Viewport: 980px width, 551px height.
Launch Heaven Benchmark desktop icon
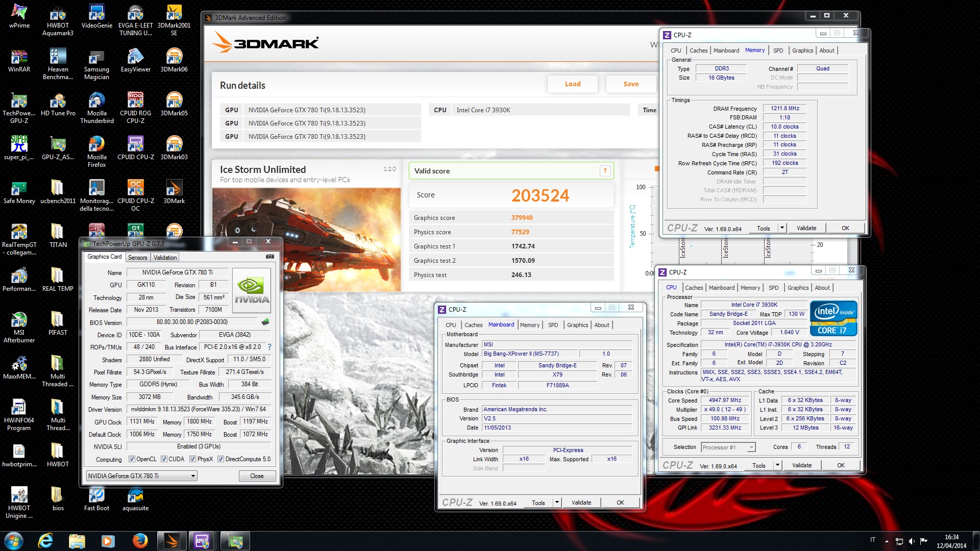(x=58, y=64)
